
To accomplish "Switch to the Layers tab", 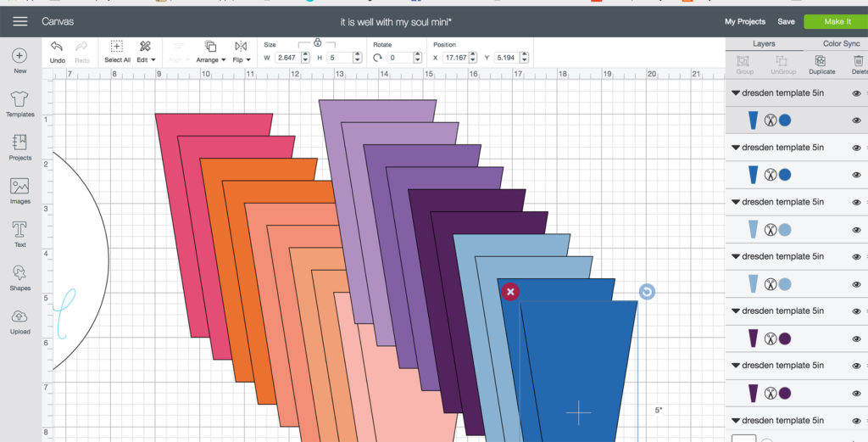I will (764, 44).
